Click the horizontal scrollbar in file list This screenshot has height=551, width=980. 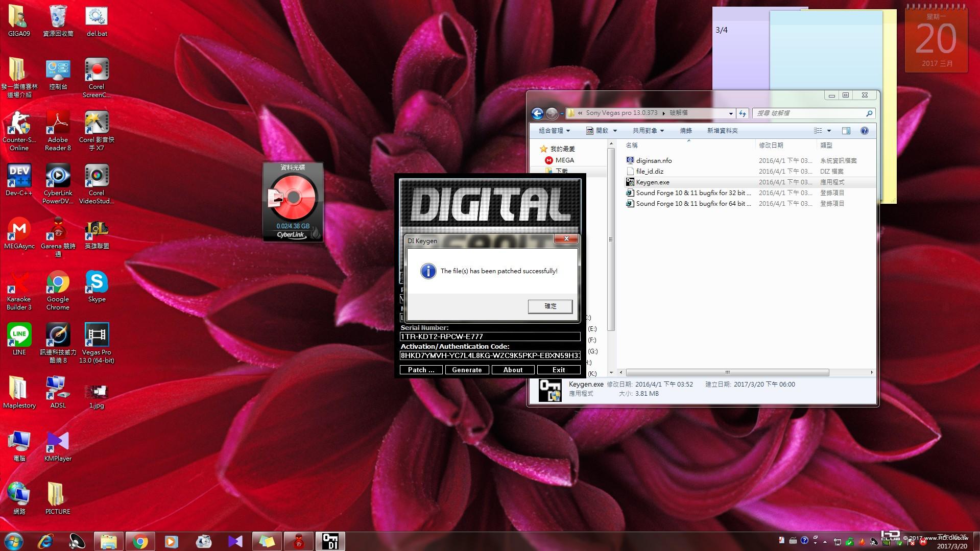click(727, 372)
